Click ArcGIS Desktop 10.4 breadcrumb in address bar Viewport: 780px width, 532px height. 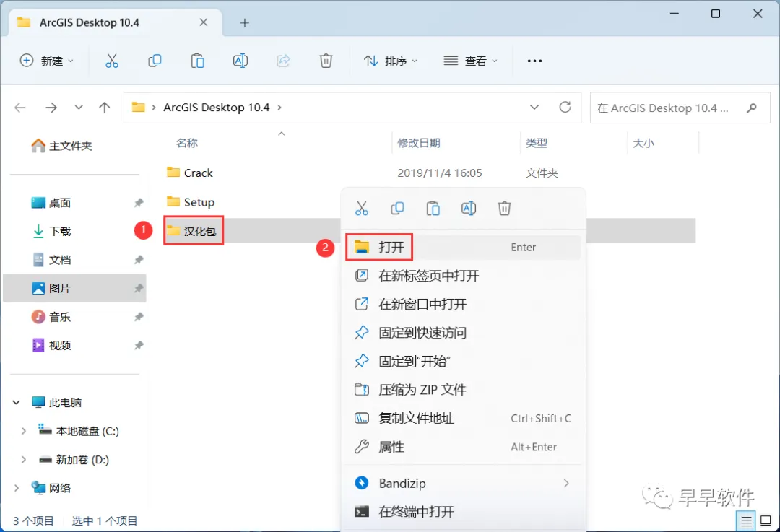(217, 108)
